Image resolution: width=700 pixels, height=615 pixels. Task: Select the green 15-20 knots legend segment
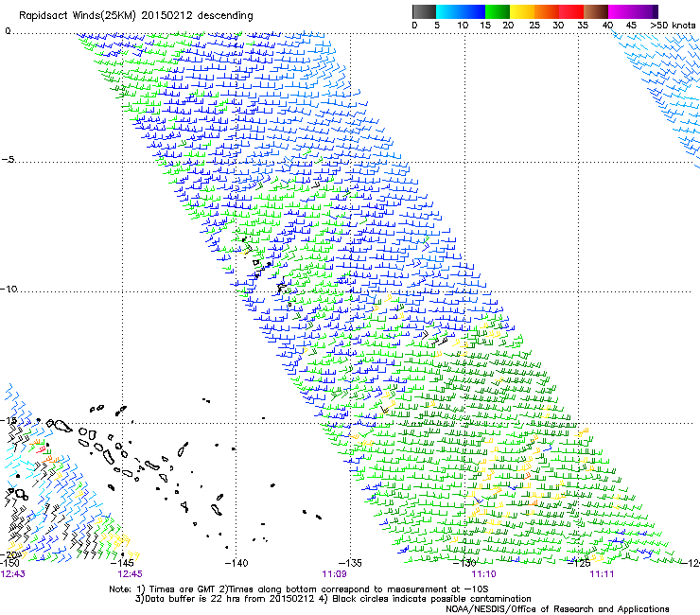[498, 11]
